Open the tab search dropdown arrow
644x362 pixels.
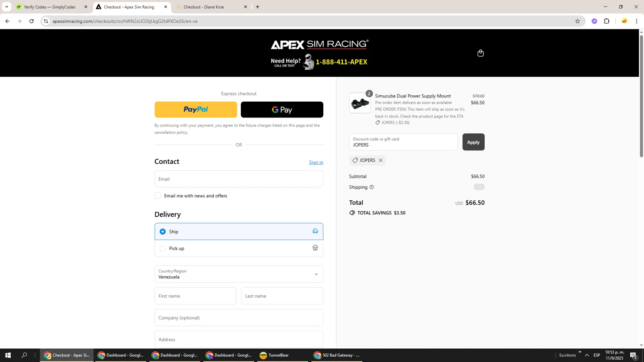tap(6, 7)
